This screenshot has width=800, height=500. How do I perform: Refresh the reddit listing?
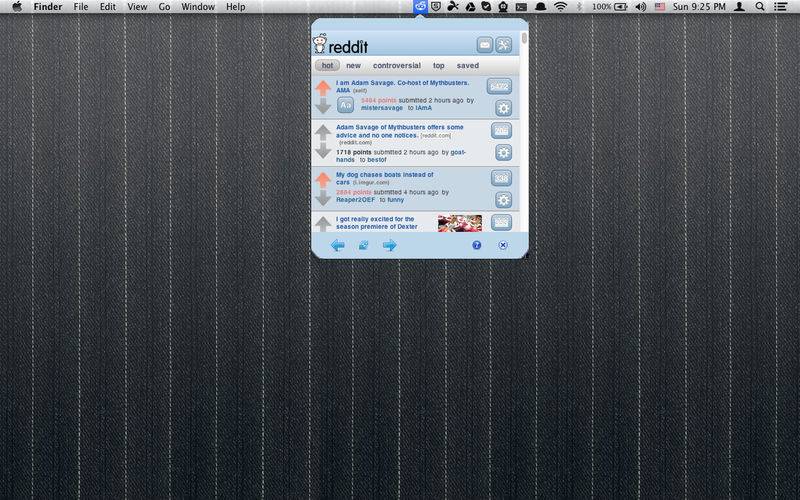tap(363, 245)
